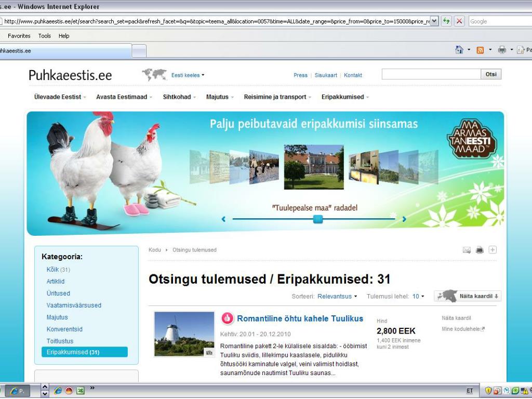The height and width of the screenshot is (399, 532).
Task: Open the address bar URL dropdown
Action: coord(434,21)
